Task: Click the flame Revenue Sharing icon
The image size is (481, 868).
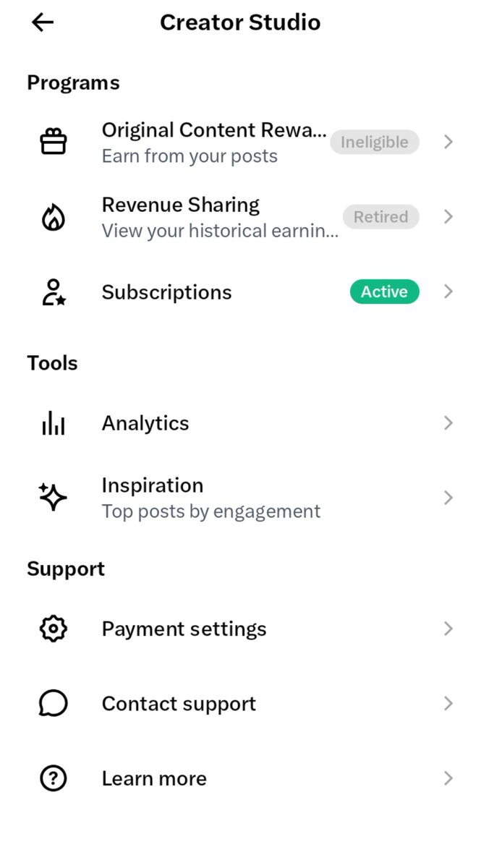Action: pyautogui.click(x=53, y=217)
